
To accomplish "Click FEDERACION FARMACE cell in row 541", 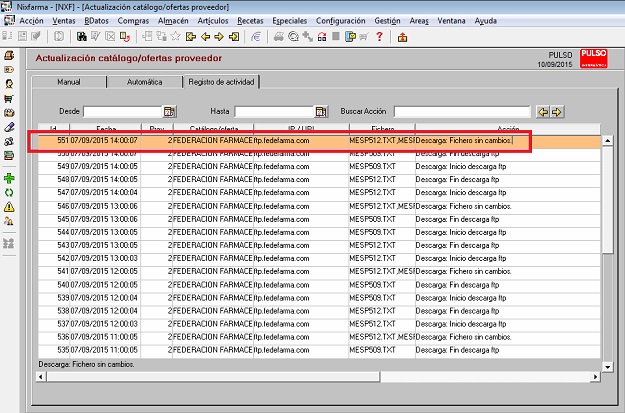I will click(x=213, y=271).
